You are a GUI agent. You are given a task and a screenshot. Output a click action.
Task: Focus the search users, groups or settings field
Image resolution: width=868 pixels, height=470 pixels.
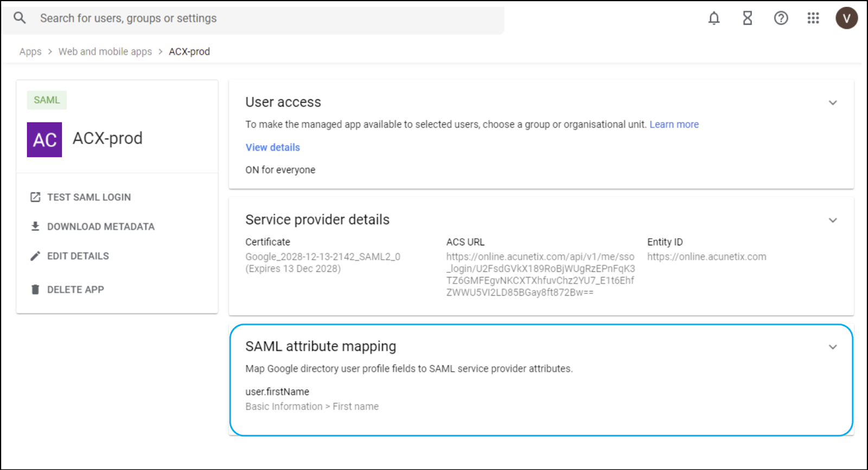tap(253, 18)
